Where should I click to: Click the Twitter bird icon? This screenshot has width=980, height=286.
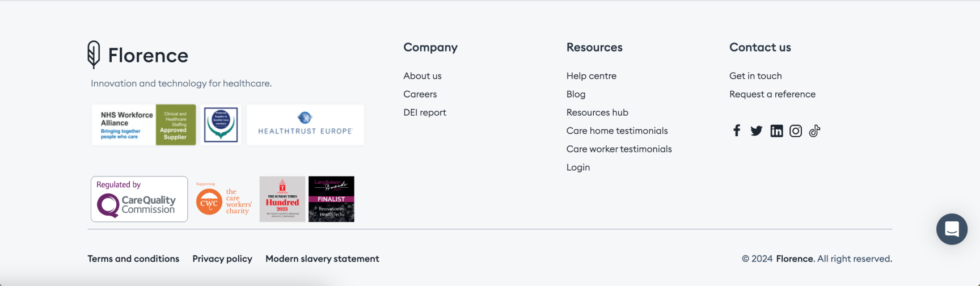(x=757, y=131)
